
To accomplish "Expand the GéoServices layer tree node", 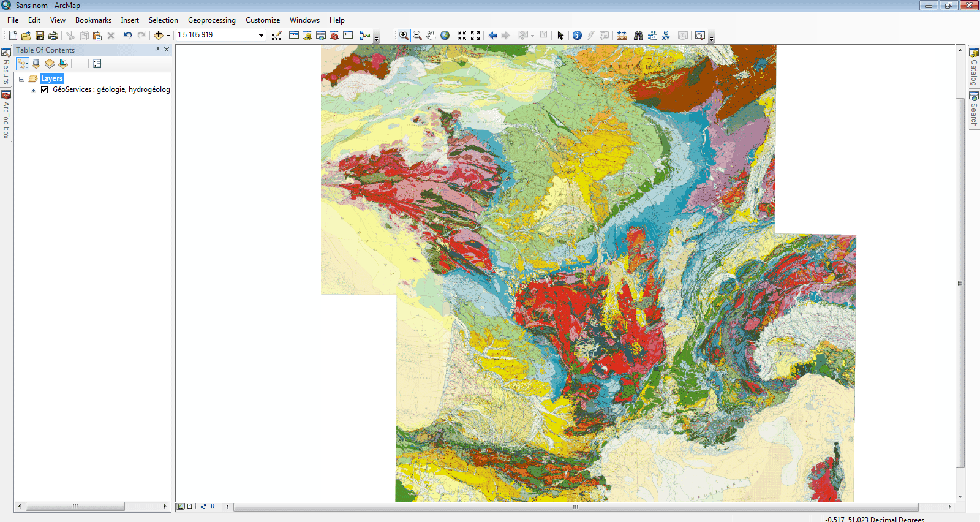I will (x=33, y=90).
